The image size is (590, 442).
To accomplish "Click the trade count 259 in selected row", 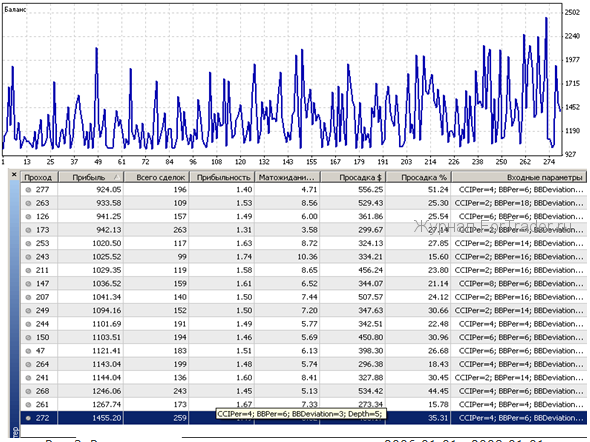I will (x=179, y=418).
